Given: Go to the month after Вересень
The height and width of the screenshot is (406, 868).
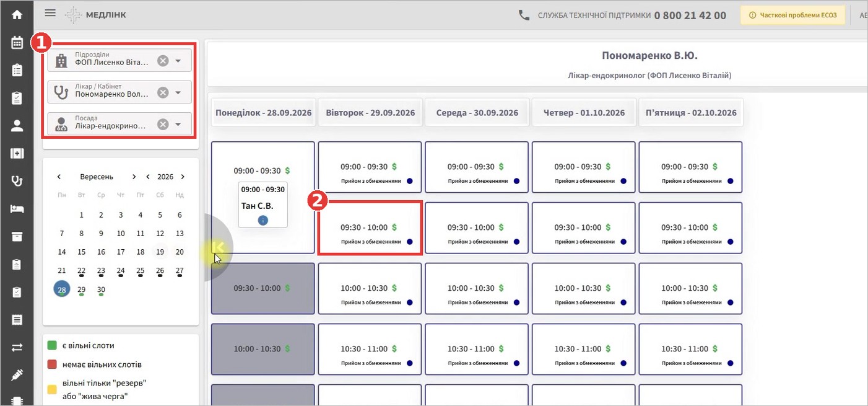Looking at the screenshot, I should [134, 177].
